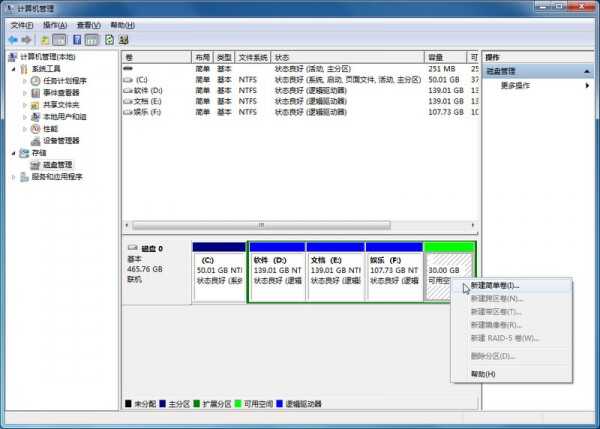Image resolution: width=600 pixels, height=429 pixels.
Task: Expand the 服务和应用程序 node
Action: (x=13, y=177)
